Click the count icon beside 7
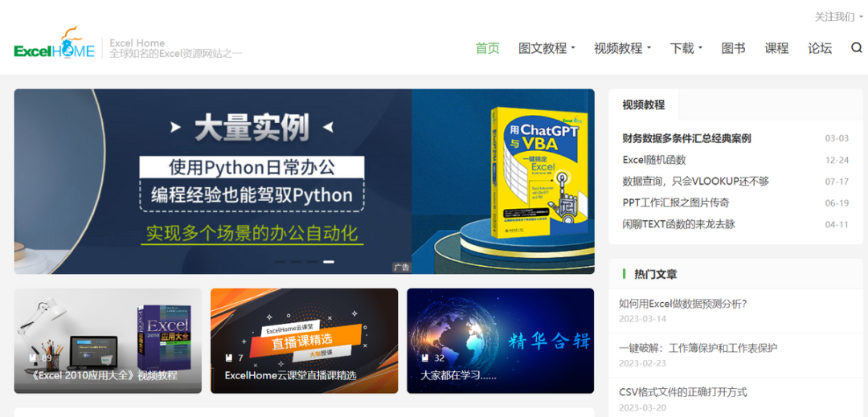The width and height of the screenshot is (868, 417). (229, 358)
